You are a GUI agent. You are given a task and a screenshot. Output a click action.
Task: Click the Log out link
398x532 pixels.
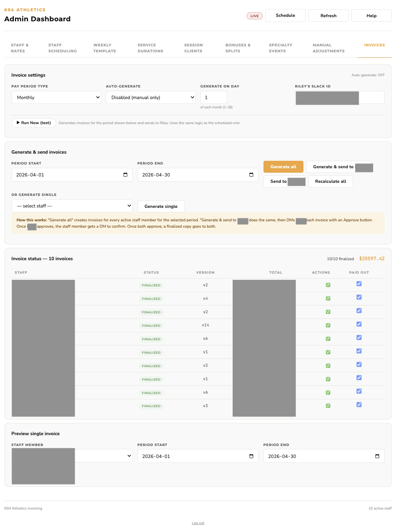point(198,523)
